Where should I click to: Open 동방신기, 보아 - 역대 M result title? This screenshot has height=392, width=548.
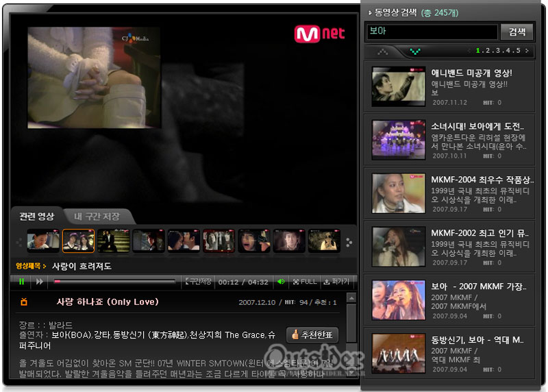coord(477,340)
